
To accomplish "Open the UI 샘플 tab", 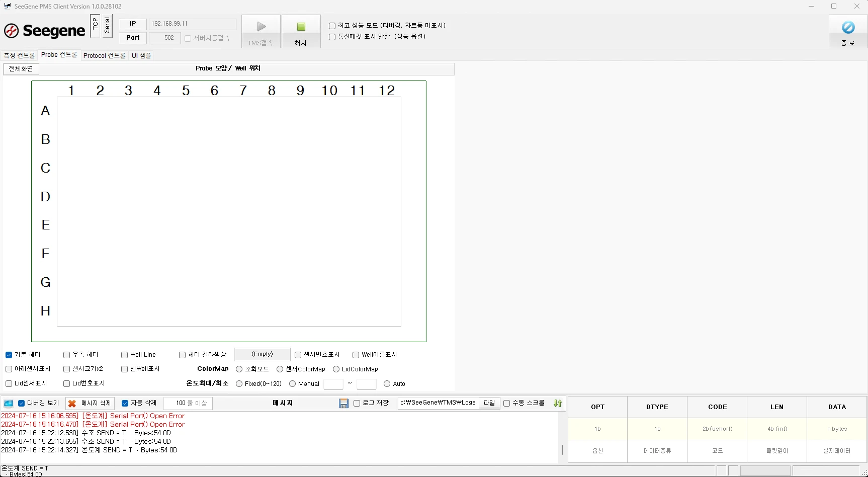I will pyautogui.click(x=141, y=55).
